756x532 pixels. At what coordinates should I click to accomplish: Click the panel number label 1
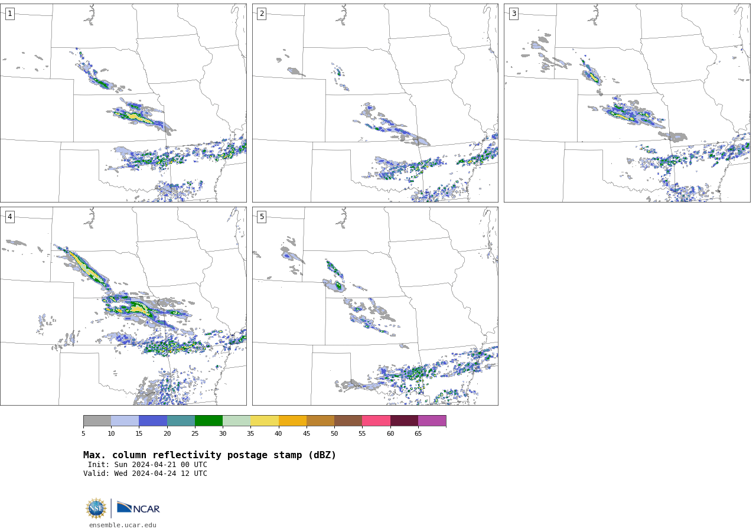9,14
